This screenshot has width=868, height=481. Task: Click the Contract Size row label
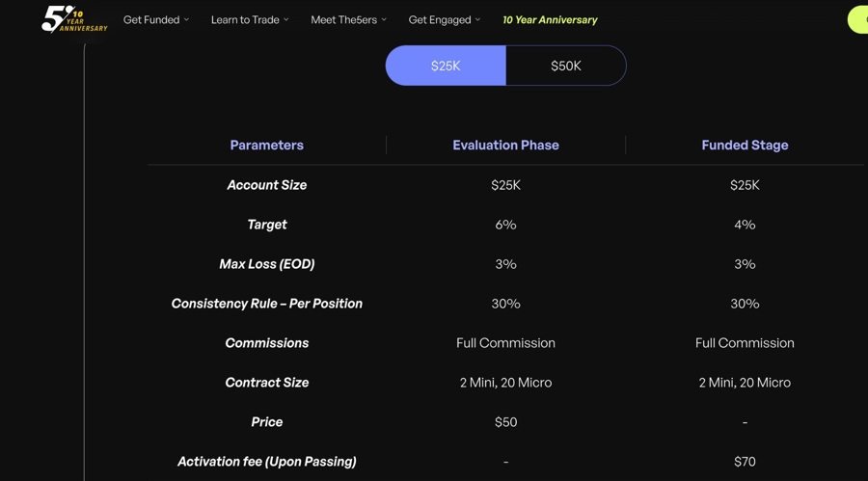tap(266, 383)
